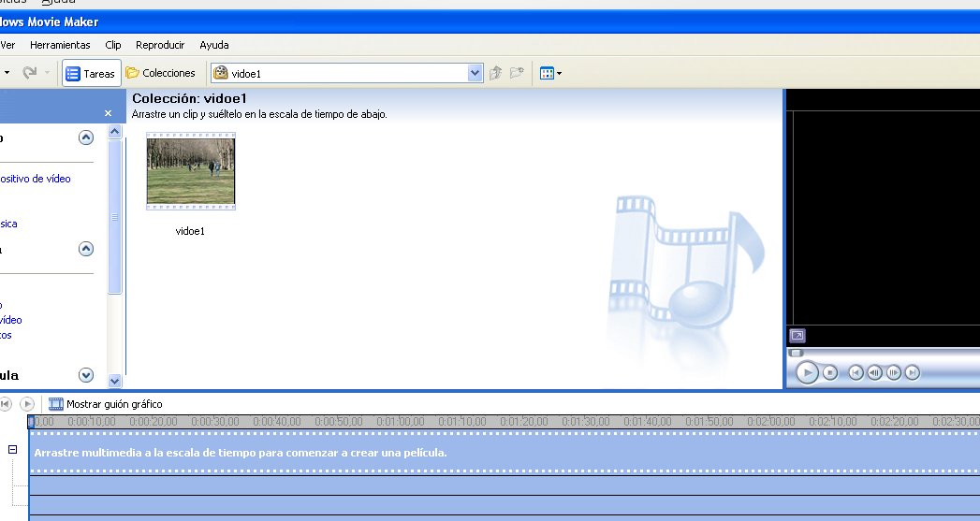Expand the bottom task section chevron
The height and width of the screenshot is (521, 980).
click(86, 375)
